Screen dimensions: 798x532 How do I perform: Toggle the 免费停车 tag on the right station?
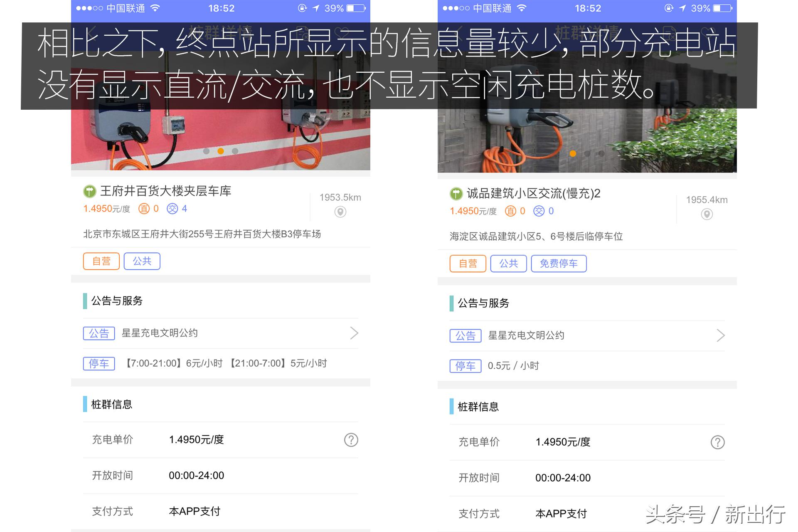[559, 264]
